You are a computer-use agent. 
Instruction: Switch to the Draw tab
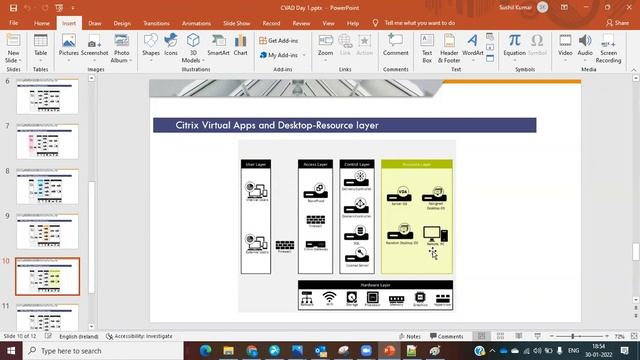(x=95, y=23)
